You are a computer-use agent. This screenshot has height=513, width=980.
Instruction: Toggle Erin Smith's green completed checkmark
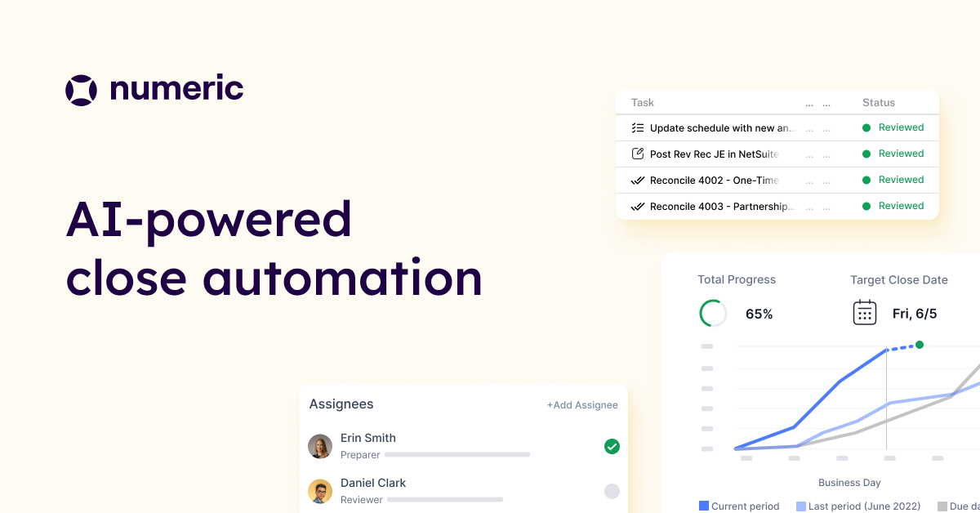click(x=612, y=446)
